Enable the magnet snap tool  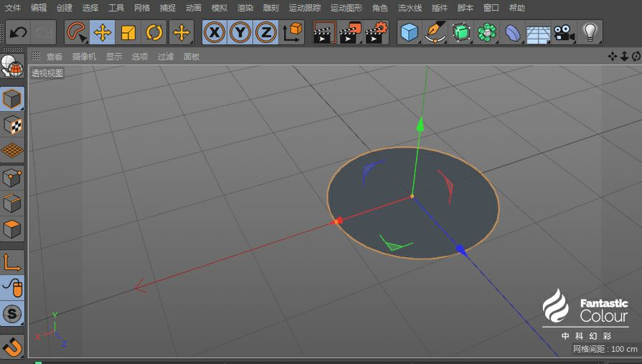pos(12,346)
